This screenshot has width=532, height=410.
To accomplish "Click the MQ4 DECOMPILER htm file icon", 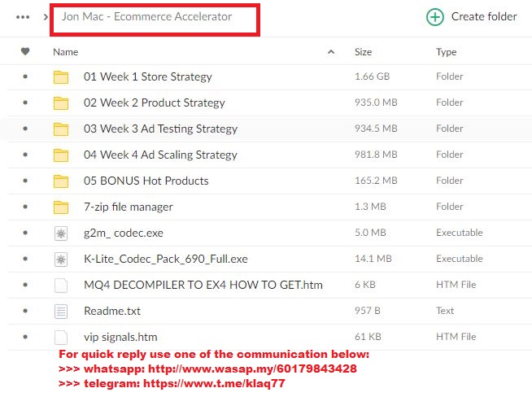I will [x=61, y=286].
